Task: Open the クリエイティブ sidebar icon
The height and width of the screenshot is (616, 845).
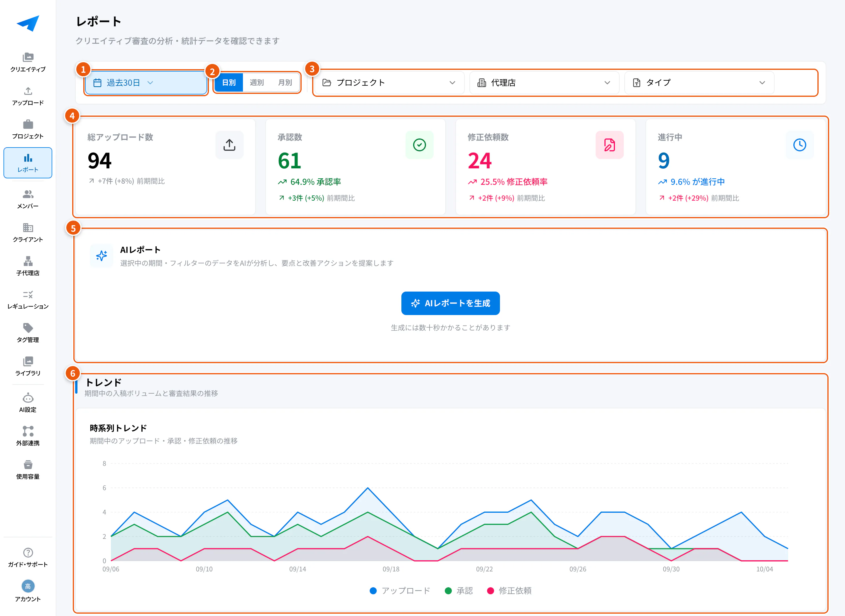Action: 28,62
